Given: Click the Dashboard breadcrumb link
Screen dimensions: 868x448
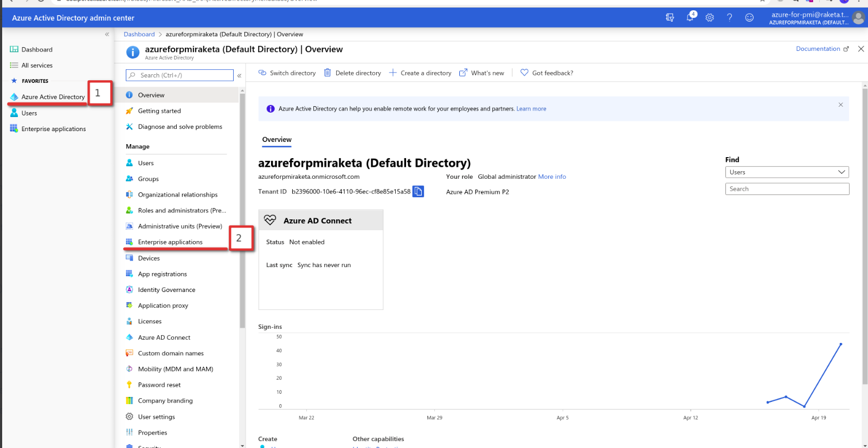Looking at the screenshot, I should click(x=139, y=34).
